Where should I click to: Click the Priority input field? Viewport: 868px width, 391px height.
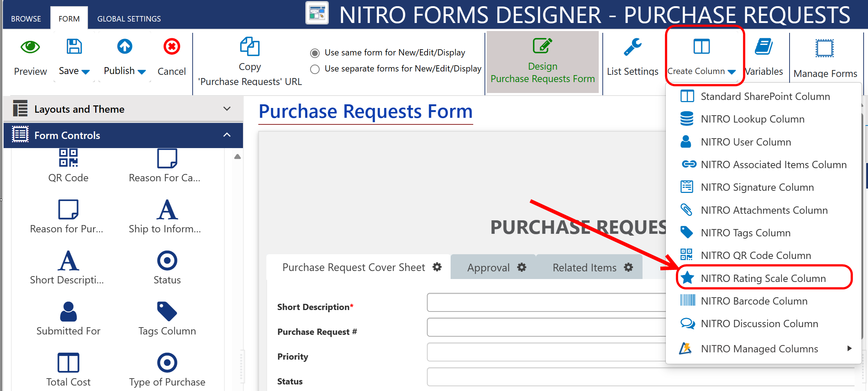tap(546, 352)
